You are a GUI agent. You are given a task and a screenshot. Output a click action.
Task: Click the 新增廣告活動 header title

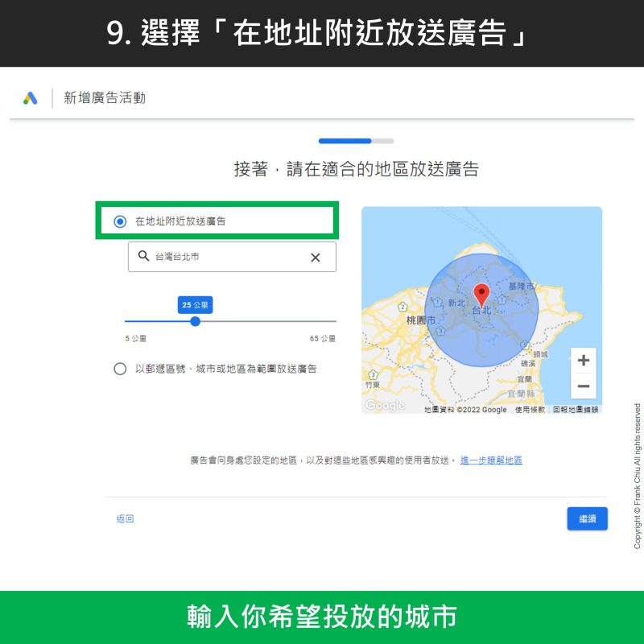105,98
